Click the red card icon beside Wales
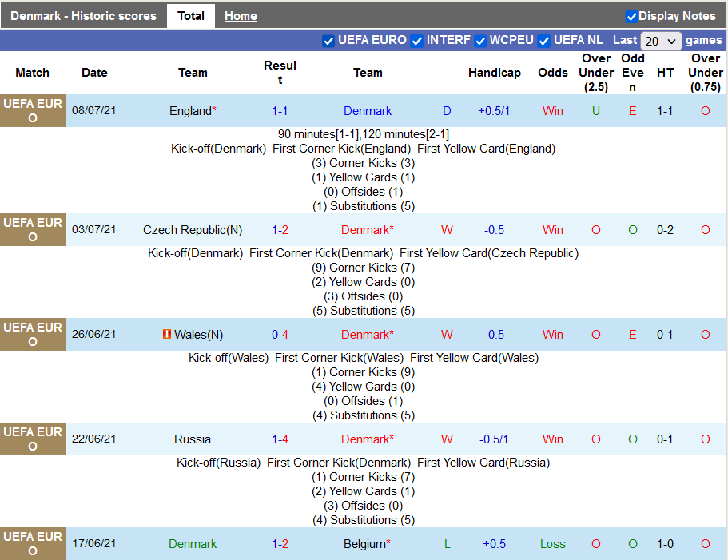 click(166, 335)
